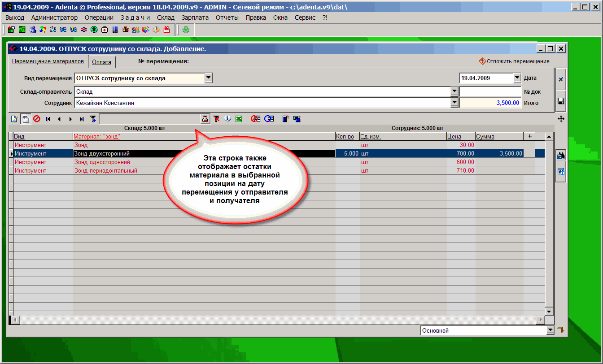Click Отложить перемещение link

click(x=518, y=61)
